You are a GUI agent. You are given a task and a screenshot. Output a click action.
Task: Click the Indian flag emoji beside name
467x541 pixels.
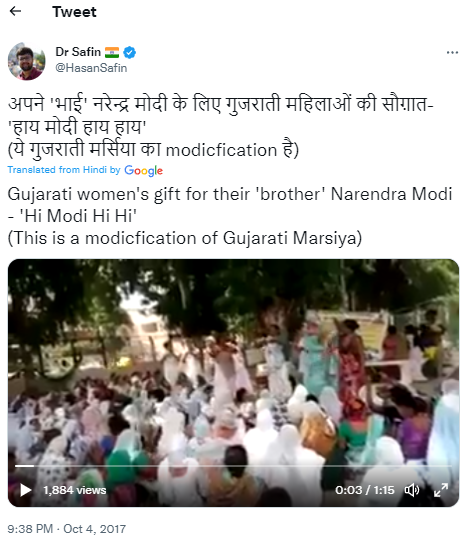click(112, 52)
